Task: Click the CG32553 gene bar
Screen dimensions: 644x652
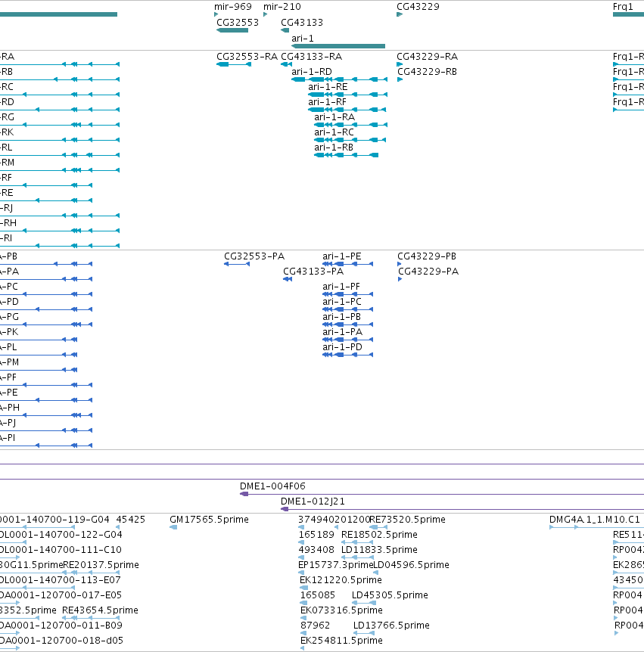Action: point(232,30)
